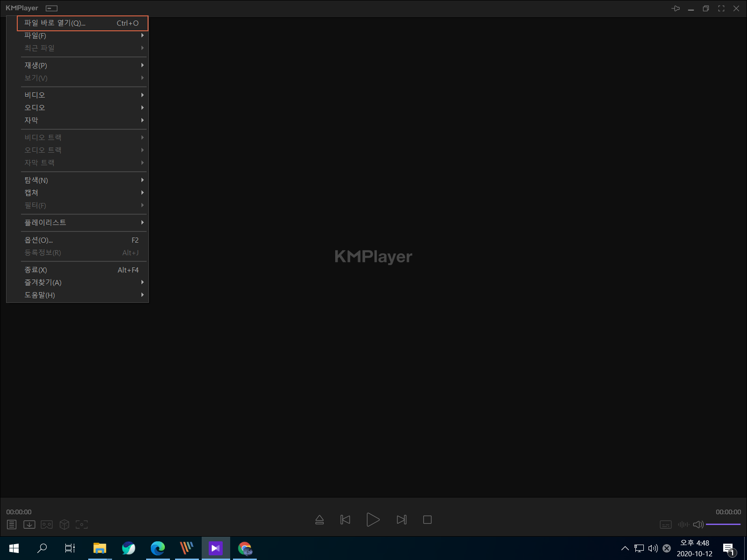Toggle the subtitle icon in the bottom bar

pyautogui.click(x=666, y=525)
